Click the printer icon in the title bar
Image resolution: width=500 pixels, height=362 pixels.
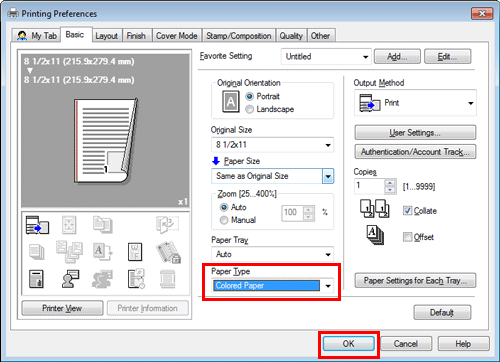pos(13,14)
